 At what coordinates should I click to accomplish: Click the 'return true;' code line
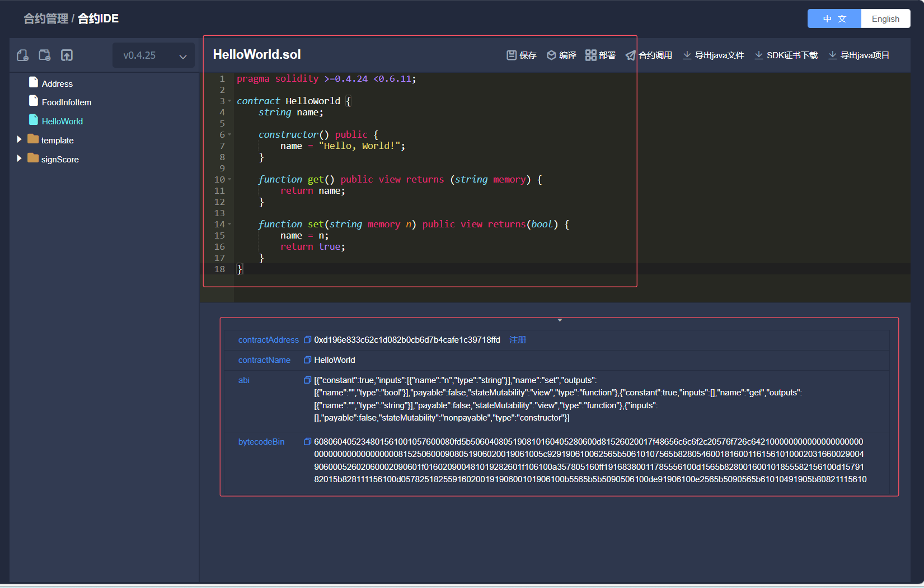(313, 247)
